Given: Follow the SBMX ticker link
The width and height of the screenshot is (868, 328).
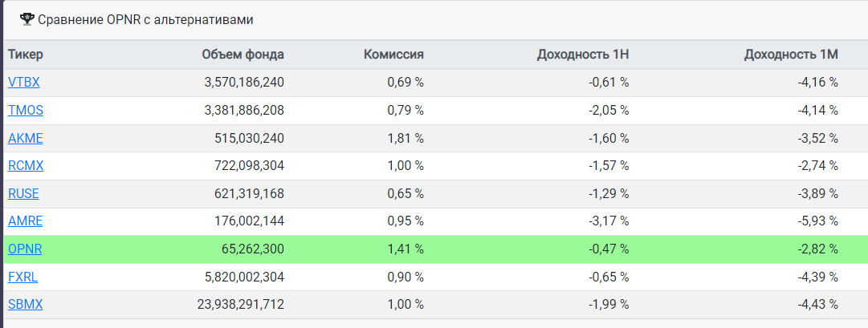Looking at the screenshot, I should (x=26, y=305).
